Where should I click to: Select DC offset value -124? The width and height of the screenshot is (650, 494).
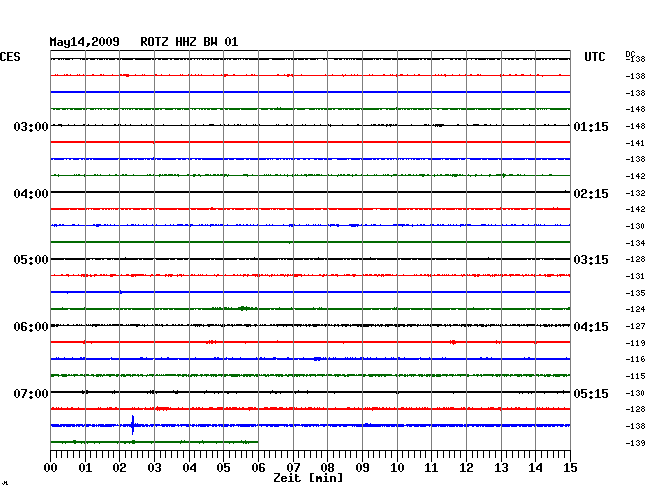pos(635,309)
